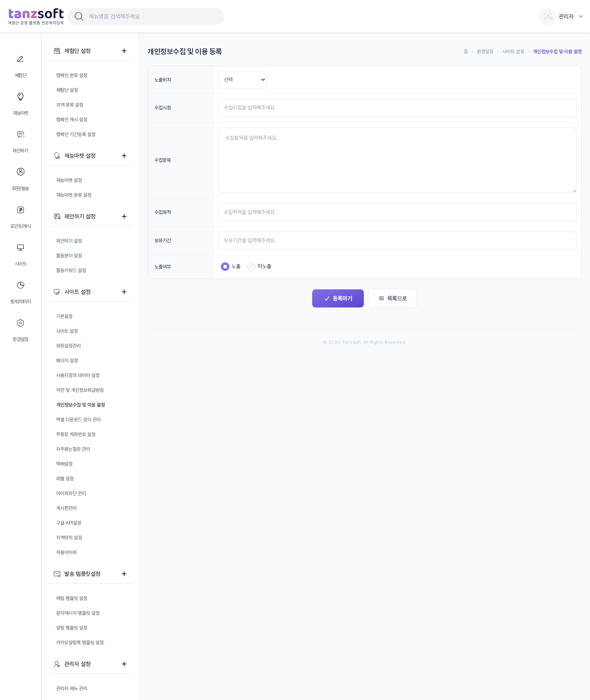Select the 미노출 radio button
The image size is (590, 700).
[251, 266]
